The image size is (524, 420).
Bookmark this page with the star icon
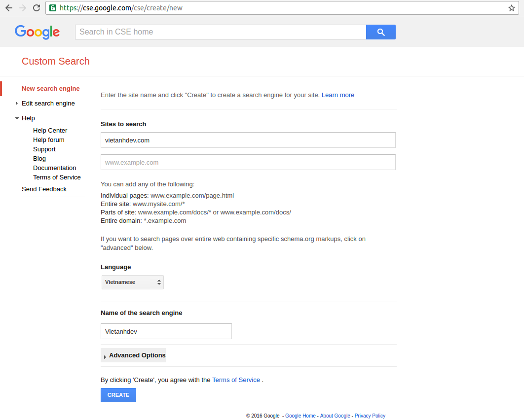coord(512,8)
